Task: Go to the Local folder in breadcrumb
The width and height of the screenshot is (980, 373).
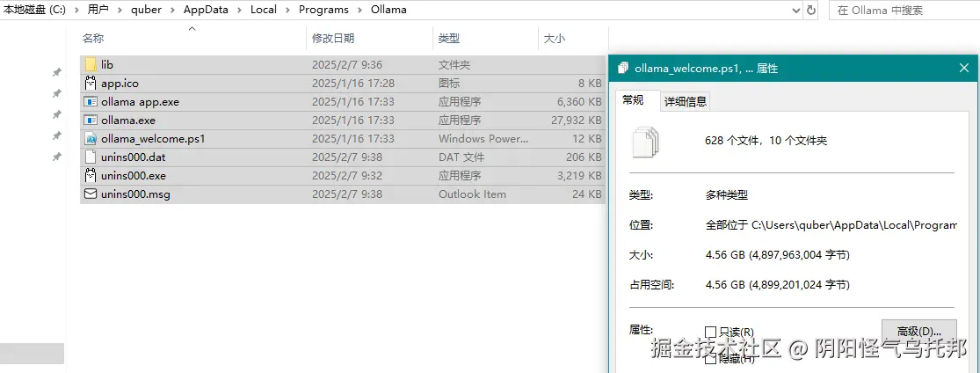Action: click(x=263, y=10)
